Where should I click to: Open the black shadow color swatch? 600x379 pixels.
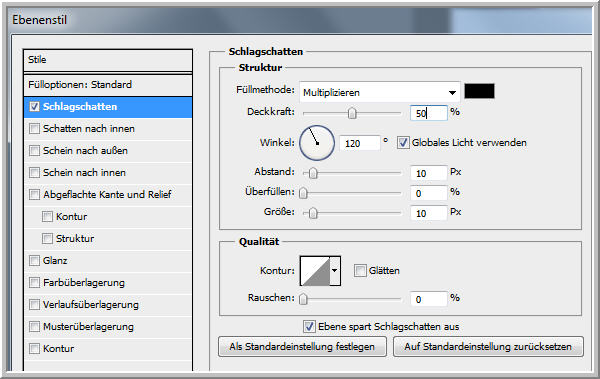pyautogui.click(x=479, y=91)
